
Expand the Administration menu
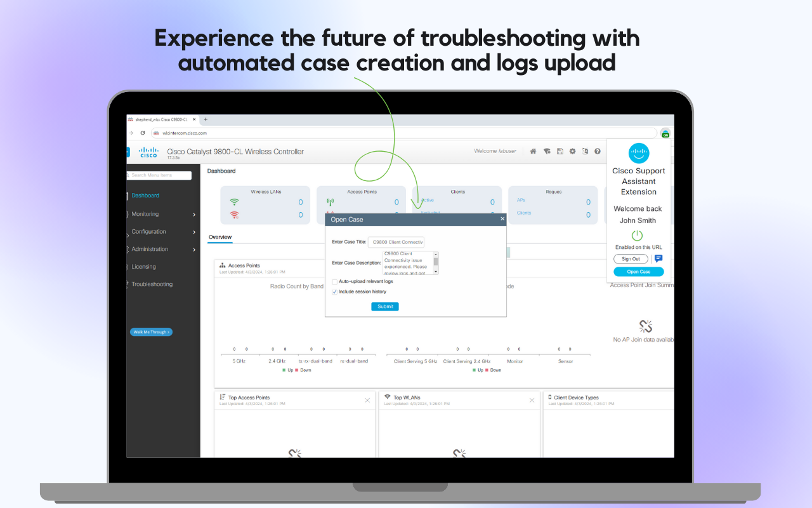pyautogui.click(x=195, y=249)
